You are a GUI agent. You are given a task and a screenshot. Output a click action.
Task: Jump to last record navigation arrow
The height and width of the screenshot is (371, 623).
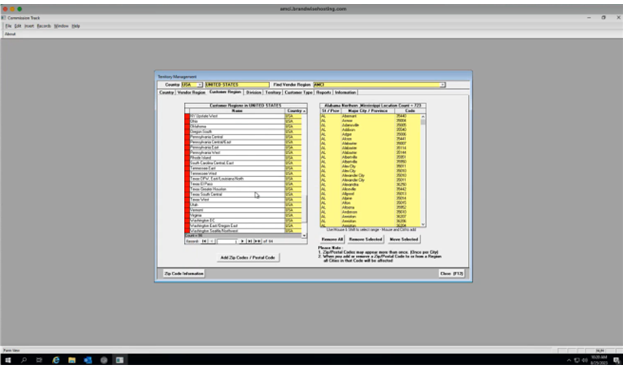click(x=250, y=241)
